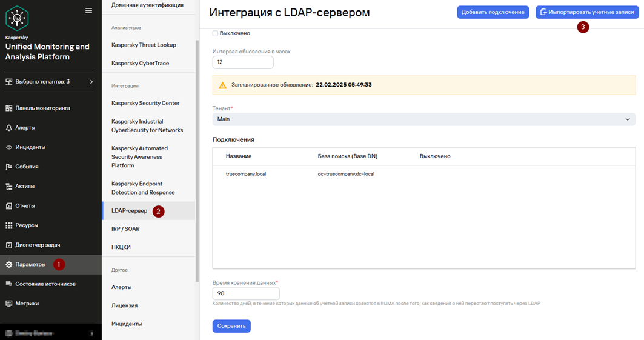Click the Время хранения данных field
Image resolution: width=644 pixels, height=340 pixels.
pos(245,293)
